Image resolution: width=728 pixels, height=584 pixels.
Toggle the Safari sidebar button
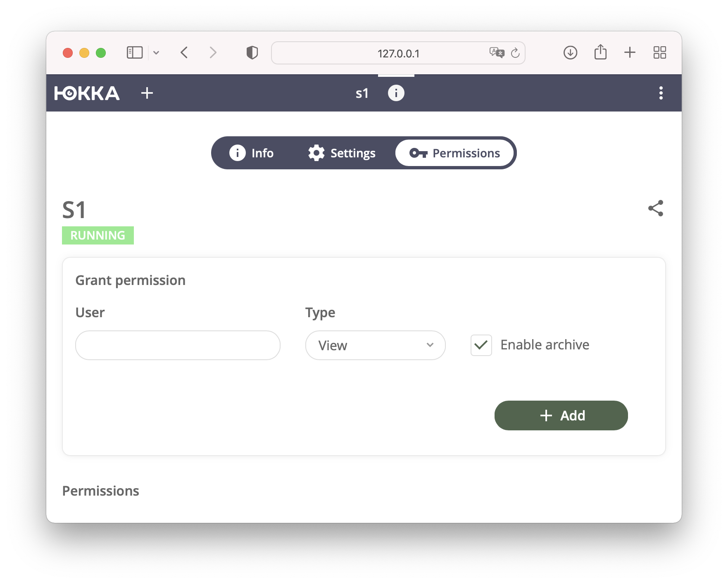[x=135, y=52]
